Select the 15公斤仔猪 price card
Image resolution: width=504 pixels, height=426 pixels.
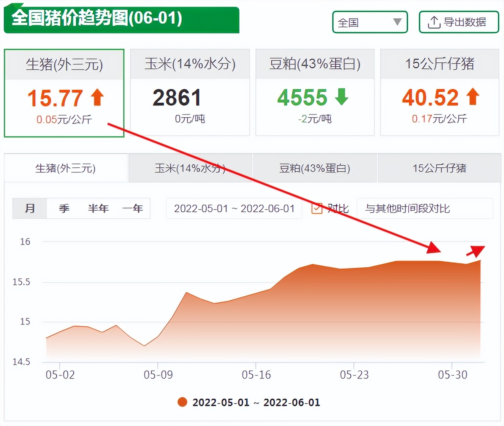point(440,92)
